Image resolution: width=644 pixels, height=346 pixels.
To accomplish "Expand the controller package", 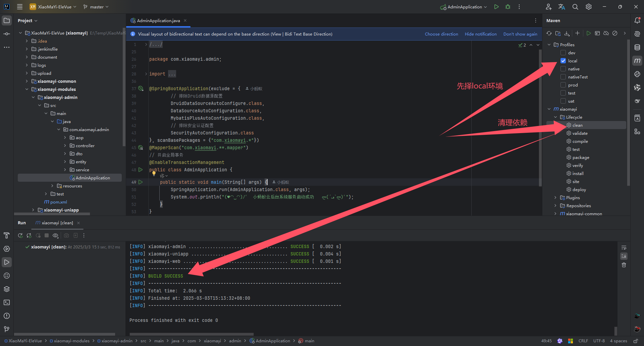I will 65,146.
